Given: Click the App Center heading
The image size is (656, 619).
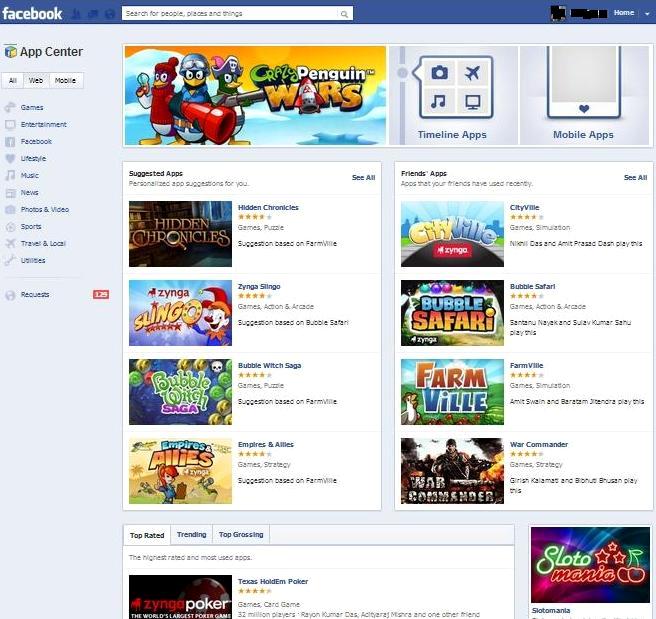Looking at the screenshot, I should click(51, 52).
